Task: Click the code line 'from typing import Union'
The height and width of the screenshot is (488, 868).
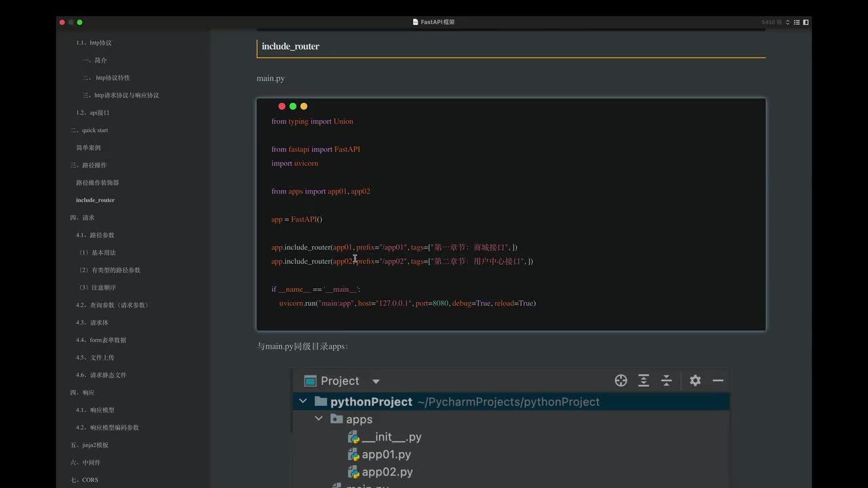Action: click(x=312, y=121)
